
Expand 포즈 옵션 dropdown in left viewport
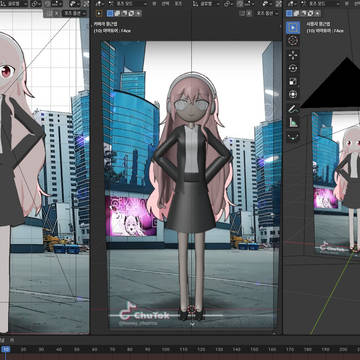(75, 13)
